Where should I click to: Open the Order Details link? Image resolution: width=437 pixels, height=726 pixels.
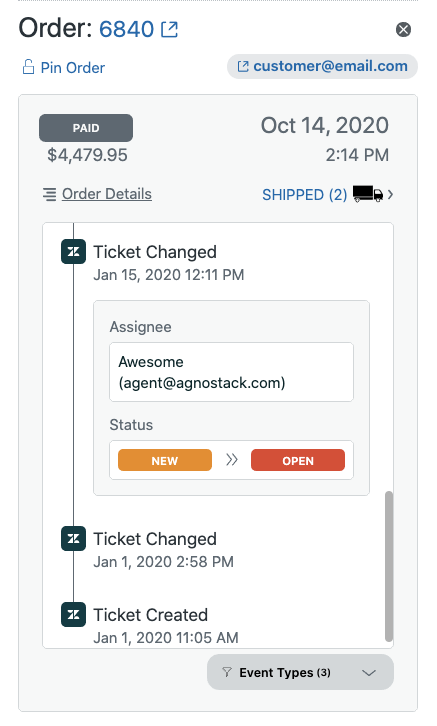(x=107, y=194)
